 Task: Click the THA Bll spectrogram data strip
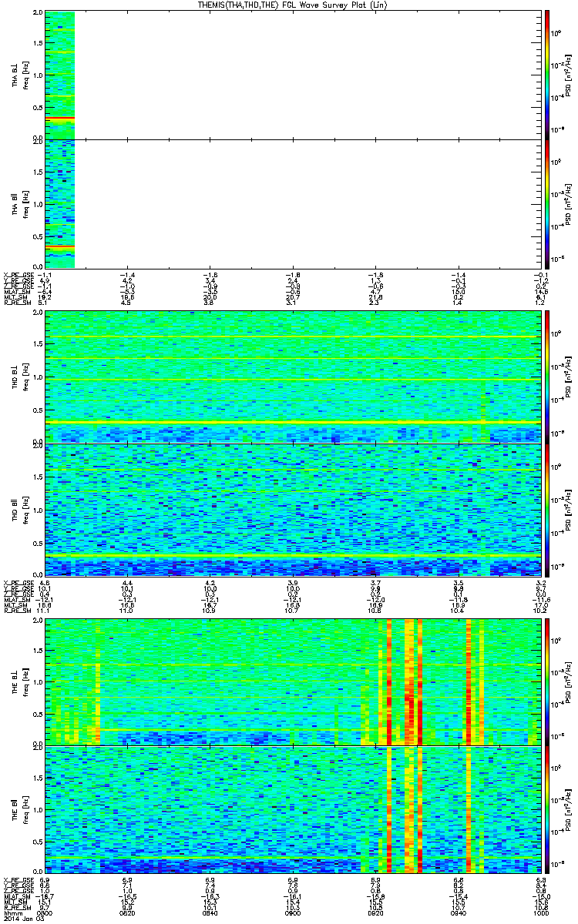[x=60, y=204]
